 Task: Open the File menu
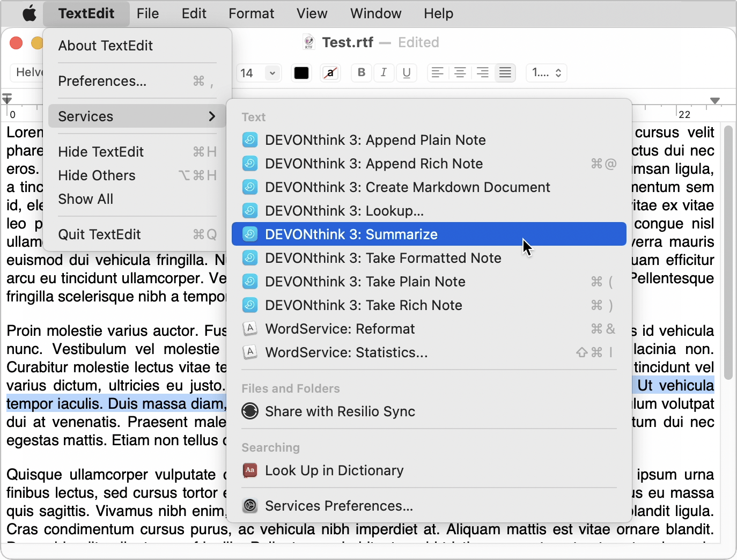148,13
